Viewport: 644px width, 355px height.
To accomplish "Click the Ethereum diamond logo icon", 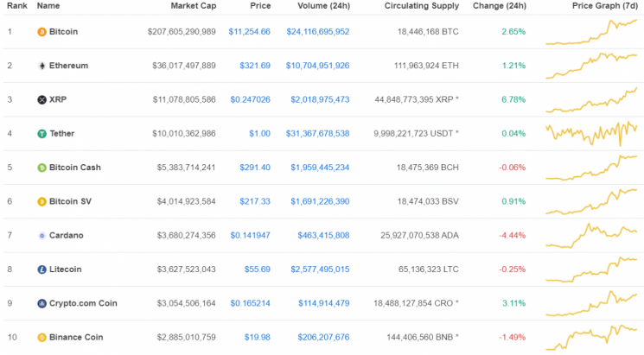I will click(41, 66).
